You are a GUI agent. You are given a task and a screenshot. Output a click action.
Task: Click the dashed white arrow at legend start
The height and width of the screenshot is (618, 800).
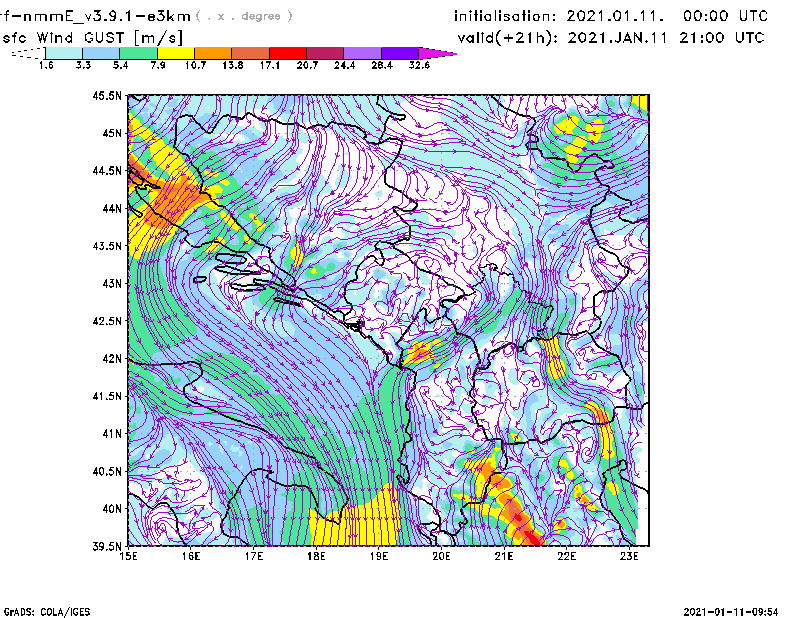pos(28,53)
